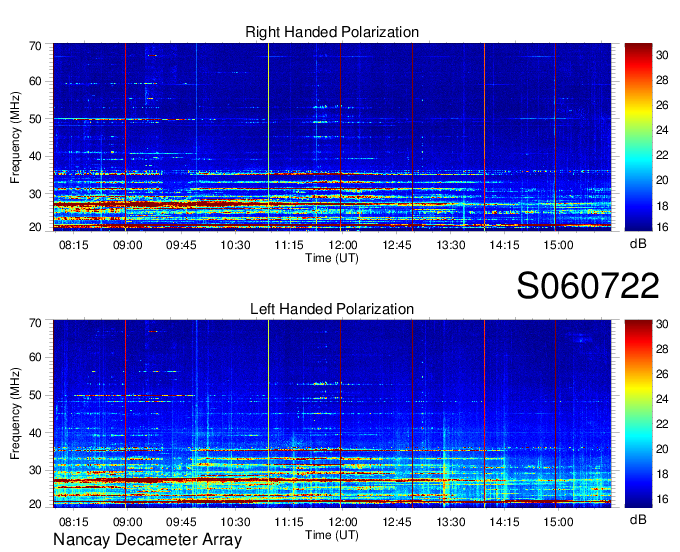Image resolution: width=680 pixels, height=552 pixels.
Task: Click the "20" MHz tick on top frequency axis
Action: click(x=36, y=227)
